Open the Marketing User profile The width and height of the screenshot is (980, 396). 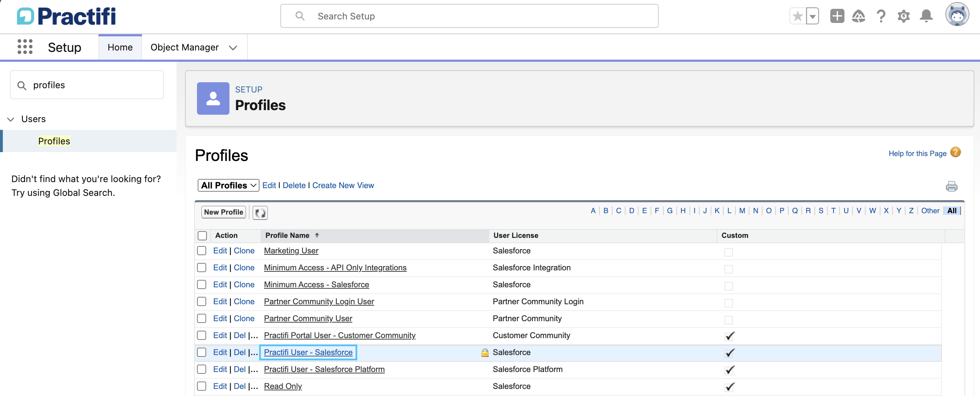tap(291, 251)
